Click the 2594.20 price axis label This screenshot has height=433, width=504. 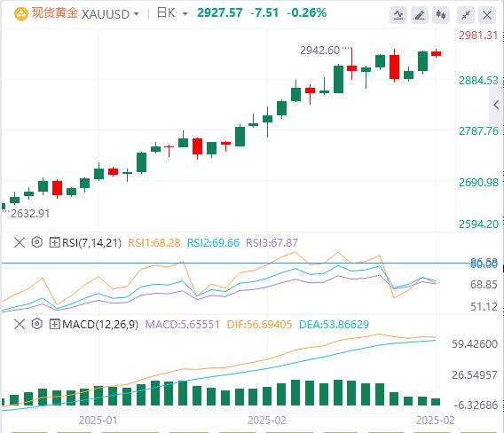[478, 224]
